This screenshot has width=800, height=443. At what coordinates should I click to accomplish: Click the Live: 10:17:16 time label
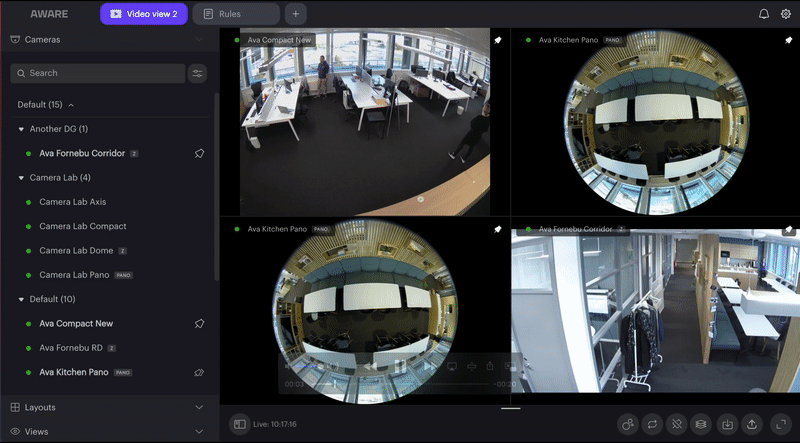[275, 424]
